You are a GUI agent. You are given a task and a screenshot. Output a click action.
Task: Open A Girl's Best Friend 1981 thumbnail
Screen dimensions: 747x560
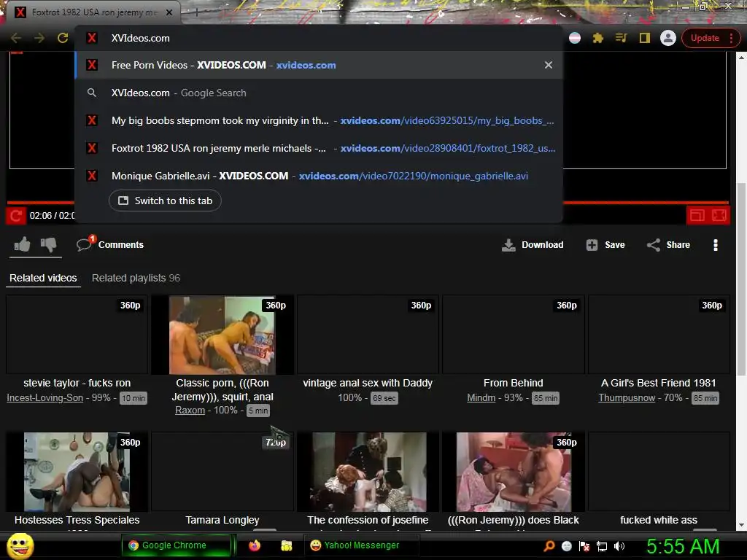tap(659, 334)
